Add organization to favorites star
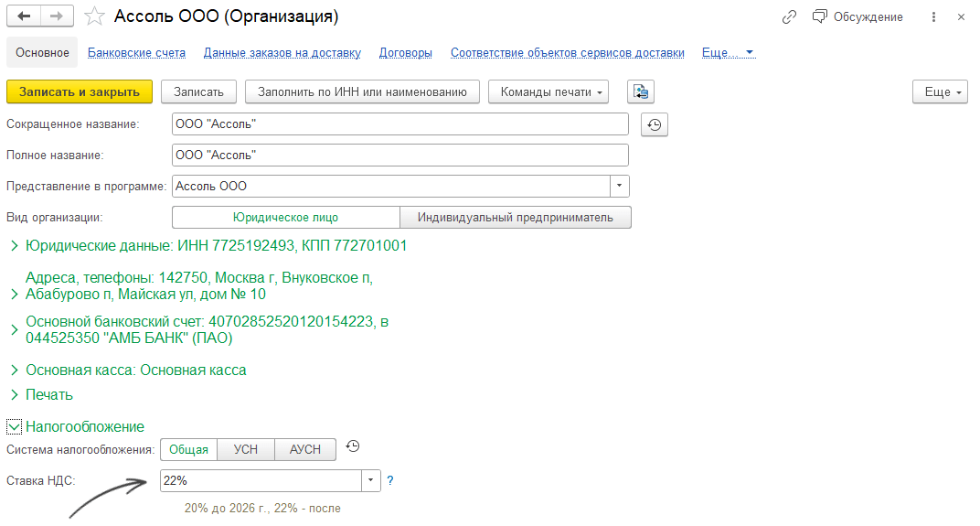 tap(93, 16)
